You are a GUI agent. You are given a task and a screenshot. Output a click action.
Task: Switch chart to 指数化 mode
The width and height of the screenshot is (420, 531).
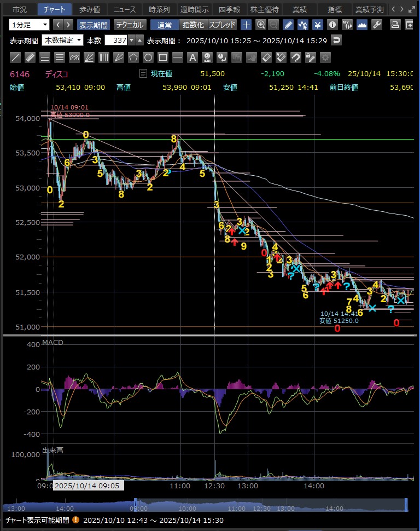pyautogui.click(x=193, y=25)
